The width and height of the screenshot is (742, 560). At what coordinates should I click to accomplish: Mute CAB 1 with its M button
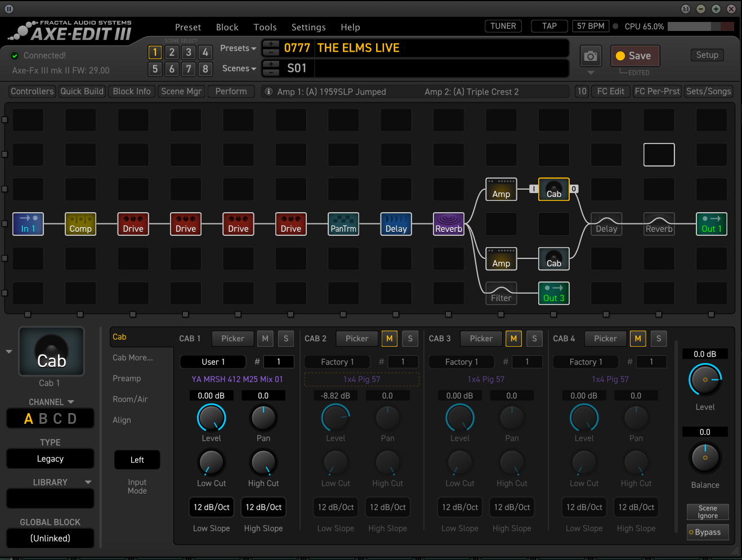(x=265, y=338)
